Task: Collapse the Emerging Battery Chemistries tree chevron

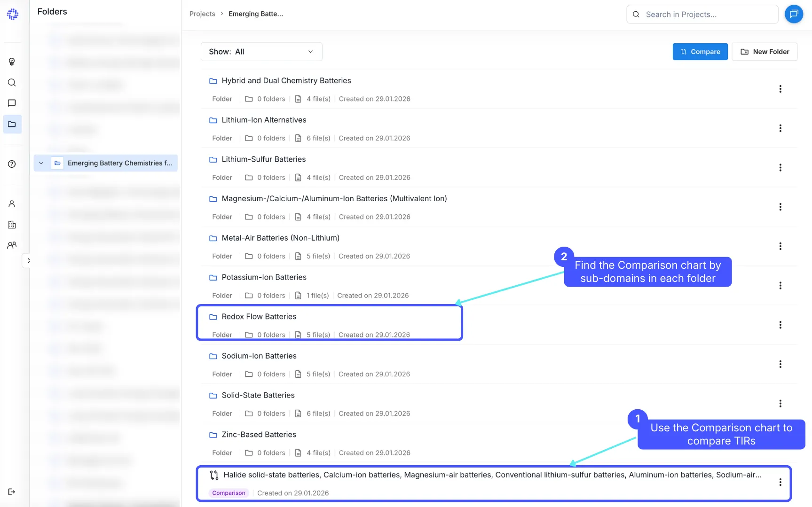Action: (41, 163)
